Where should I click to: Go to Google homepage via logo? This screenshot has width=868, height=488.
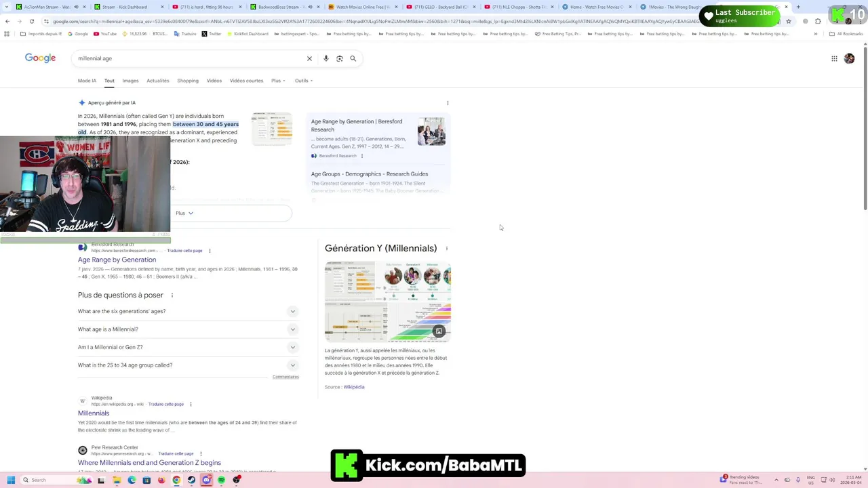(41, 58)
